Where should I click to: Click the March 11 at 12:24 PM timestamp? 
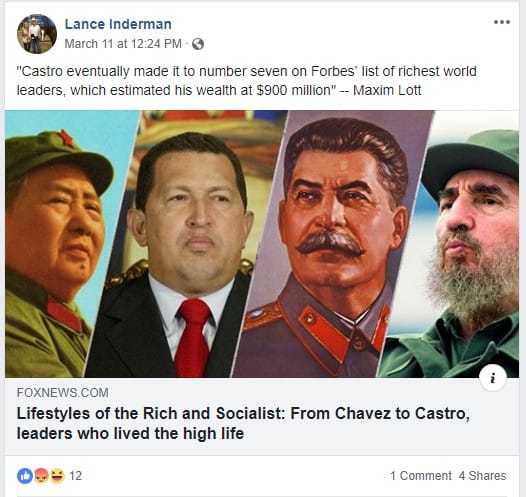pos(123,44)
